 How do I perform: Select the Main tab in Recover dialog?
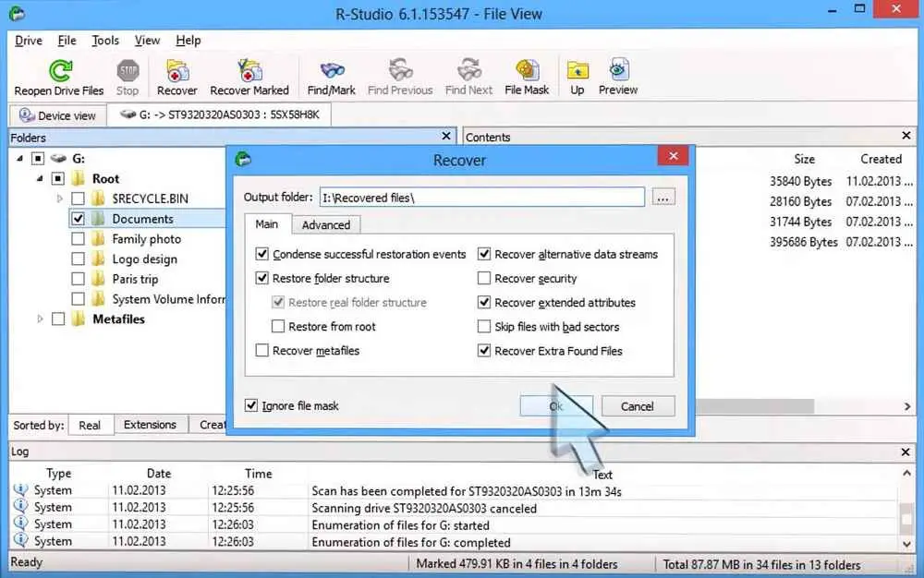click(x=267, y=224)
